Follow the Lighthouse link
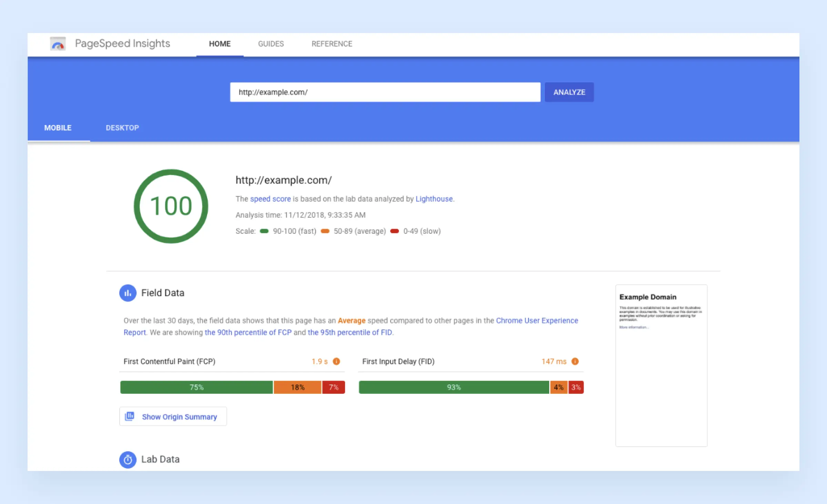The width and height of the screenshot is (827, 504). click(x=434, y=199)
